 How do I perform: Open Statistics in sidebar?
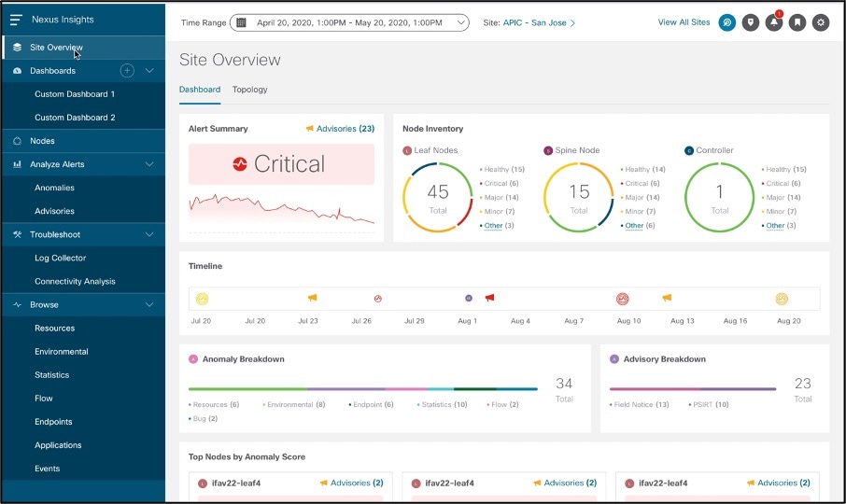[51, 375]
